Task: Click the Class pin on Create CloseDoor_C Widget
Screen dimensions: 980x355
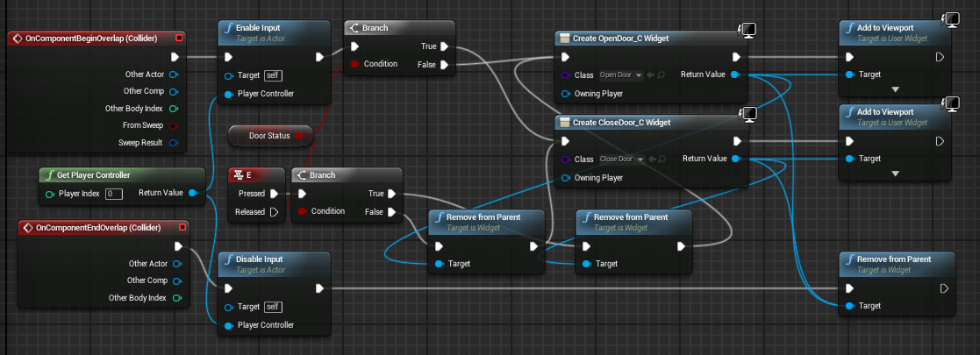Action: pyautogui.click(x=565, y=160)
